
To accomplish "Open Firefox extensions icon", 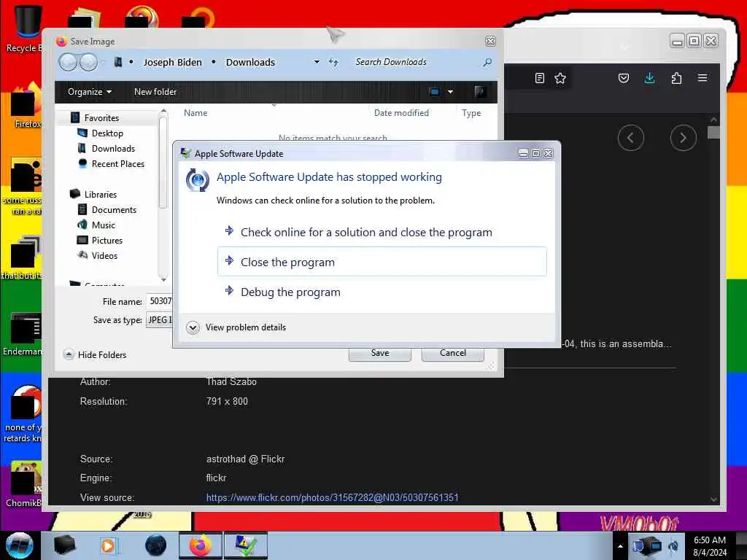I will pos(676,78).
